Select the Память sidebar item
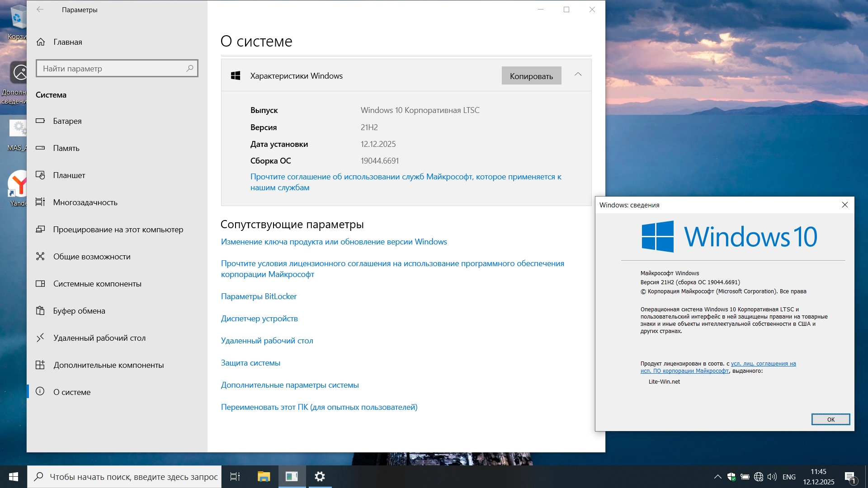 click(66, 148)
